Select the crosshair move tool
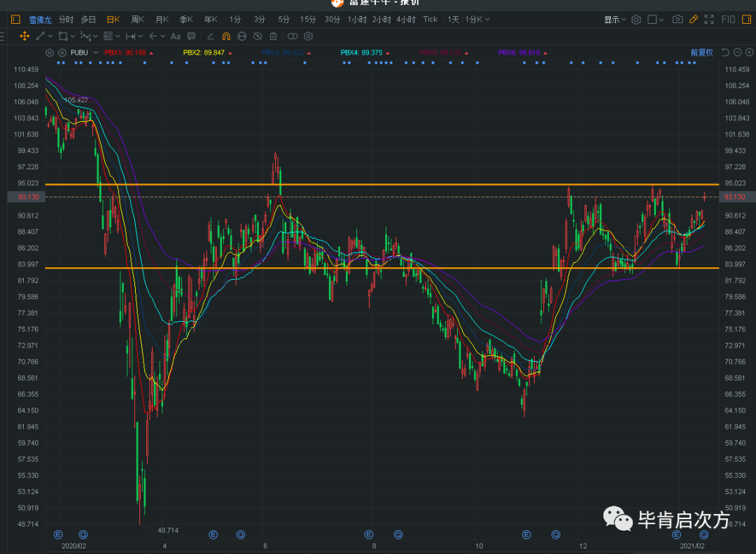The image size is (756, 554). coord(24,36)
